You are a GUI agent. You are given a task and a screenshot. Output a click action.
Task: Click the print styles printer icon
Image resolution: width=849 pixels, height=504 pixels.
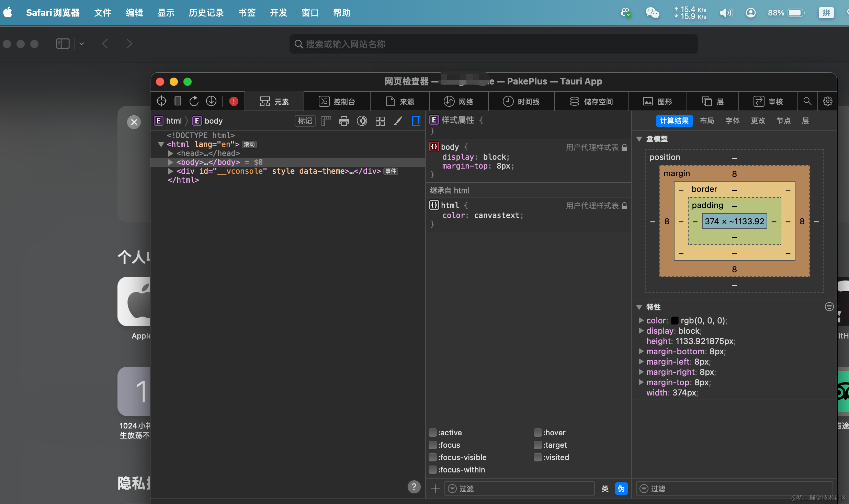pos(344,121)
